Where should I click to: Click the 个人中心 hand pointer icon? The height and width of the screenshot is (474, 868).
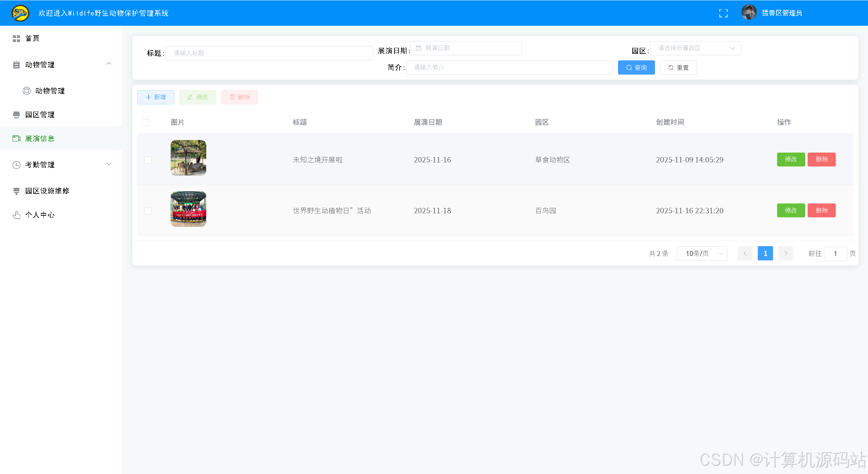(x=16, y=215)
